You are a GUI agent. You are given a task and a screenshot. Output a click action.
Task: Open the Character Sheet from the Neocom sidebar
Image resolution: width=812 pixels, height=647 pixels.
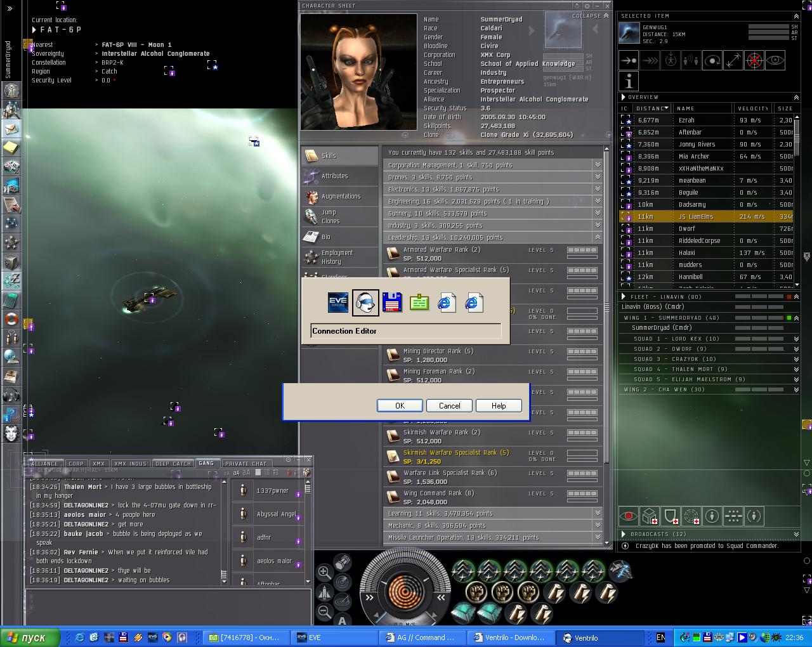pos(11,91)
